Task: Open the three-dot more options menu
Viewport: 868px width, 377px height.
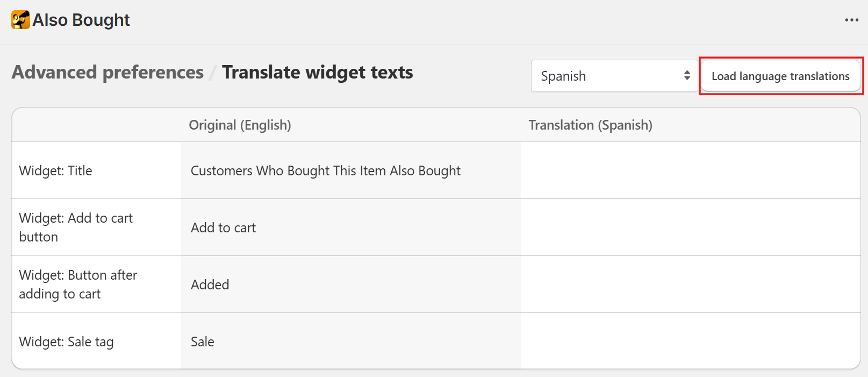Action: 851,20
